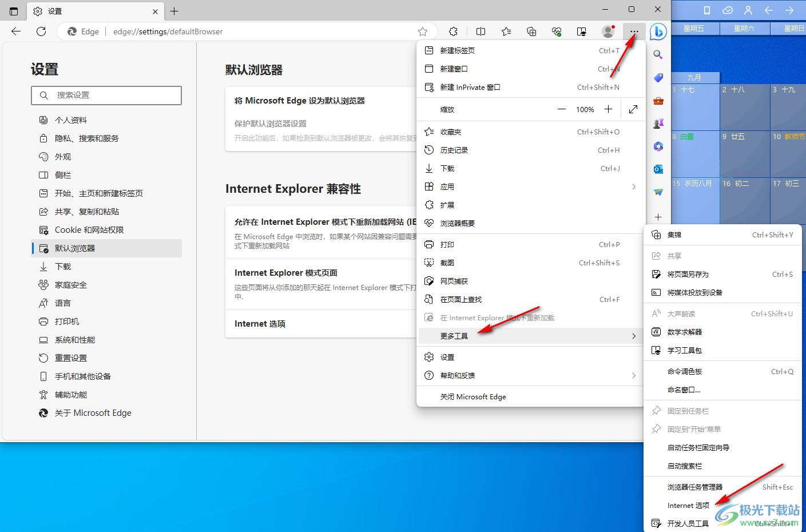Add this page to favorites star
This screenshot has height=532, width=806.
pyautogui.click(x=423, y=31)
